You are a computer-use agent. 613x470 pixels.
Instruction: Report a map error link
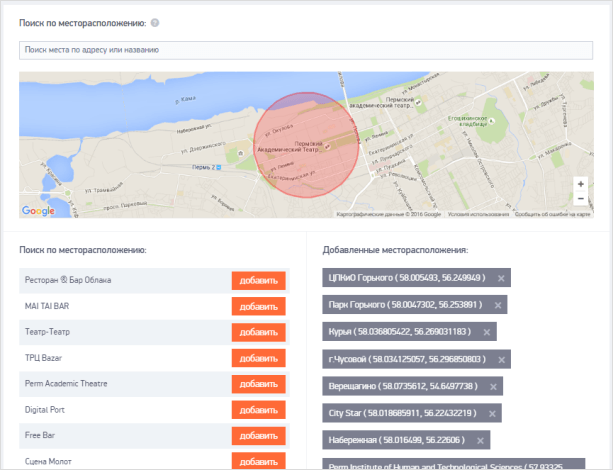[552, 214]
